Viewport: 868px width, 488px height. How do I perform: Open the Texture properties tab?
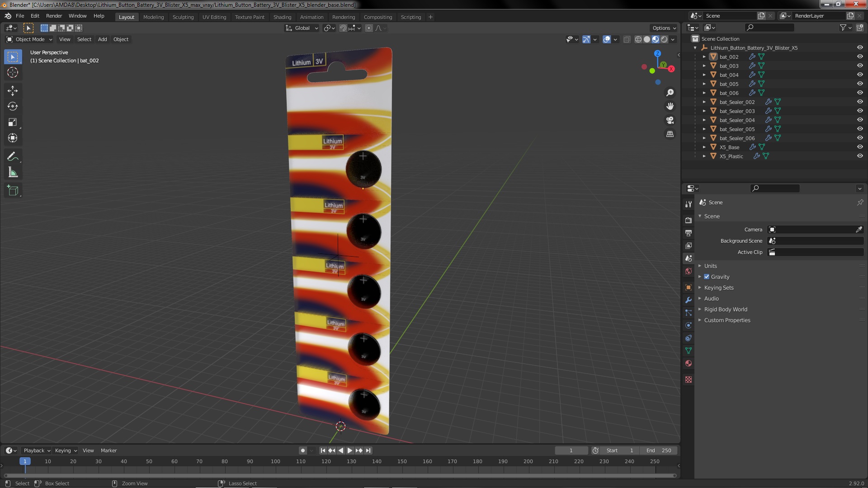(x=689, y=380)
